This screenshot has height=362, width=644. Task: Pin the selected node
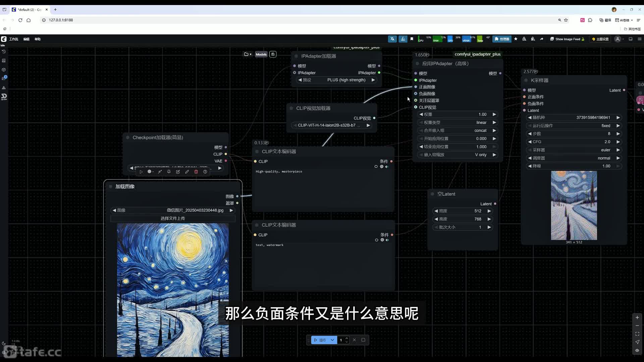point(169,172)
